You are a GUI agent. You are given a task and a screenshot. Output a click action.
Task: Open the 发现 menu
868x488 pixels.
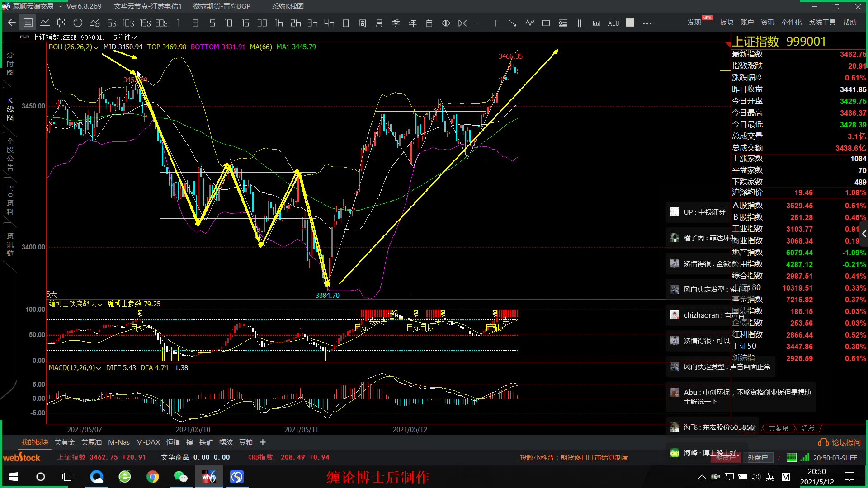click(x=694, y=22)
